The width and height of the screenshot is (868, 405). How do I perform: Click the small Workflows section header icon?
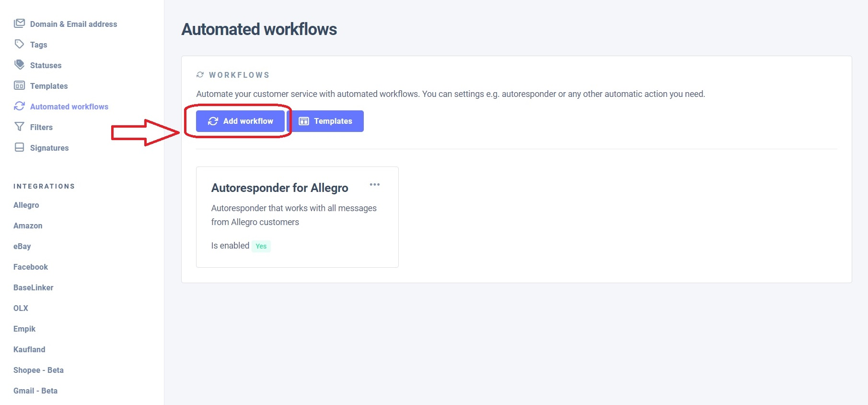click(x=200, y=75)
